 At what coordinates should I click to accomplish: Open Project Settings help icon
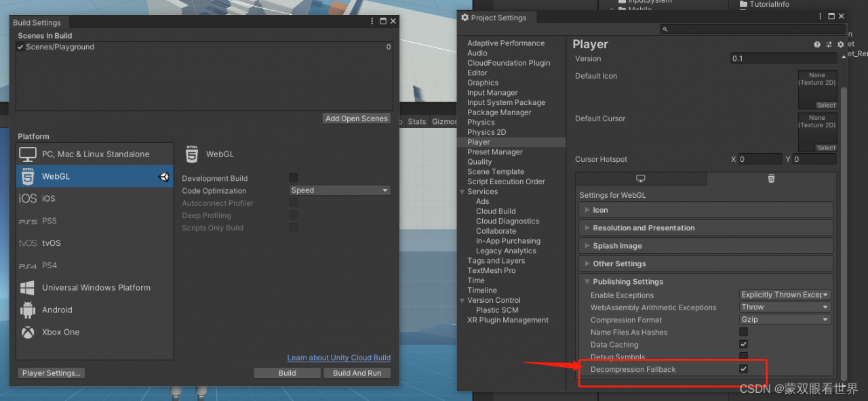pos(817,45)
